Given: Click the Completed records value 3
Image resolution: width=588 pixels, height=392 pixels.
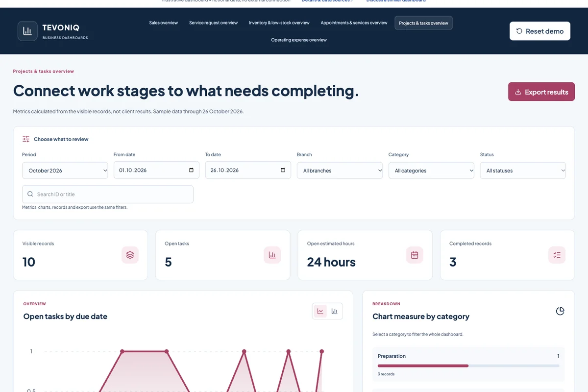Looking at the screenshot, I should (x=453, y=262).
